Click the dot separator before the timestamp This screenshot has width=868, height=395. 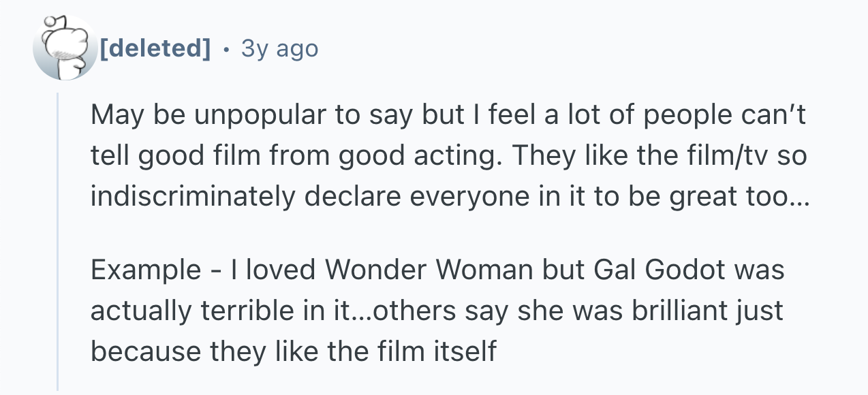[x=226, y=48]
